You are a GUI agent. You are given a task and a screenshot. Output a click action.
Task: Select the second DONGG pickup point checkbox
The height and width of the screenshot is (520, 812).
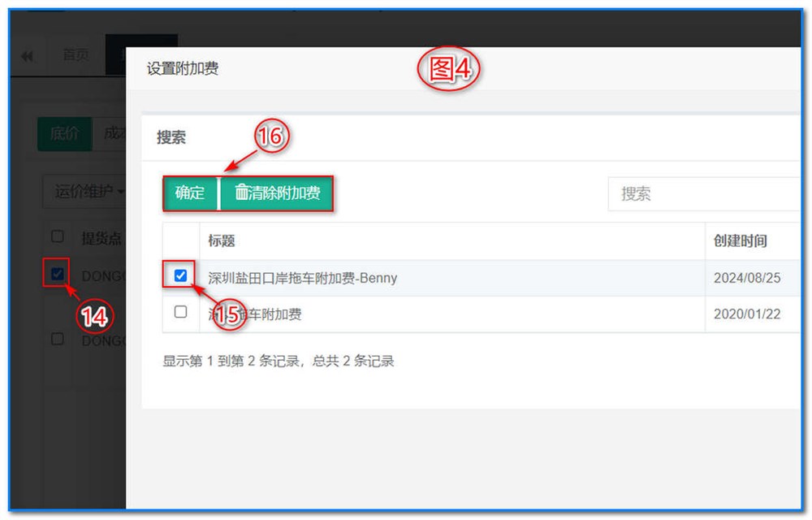(x=57, y=340)
